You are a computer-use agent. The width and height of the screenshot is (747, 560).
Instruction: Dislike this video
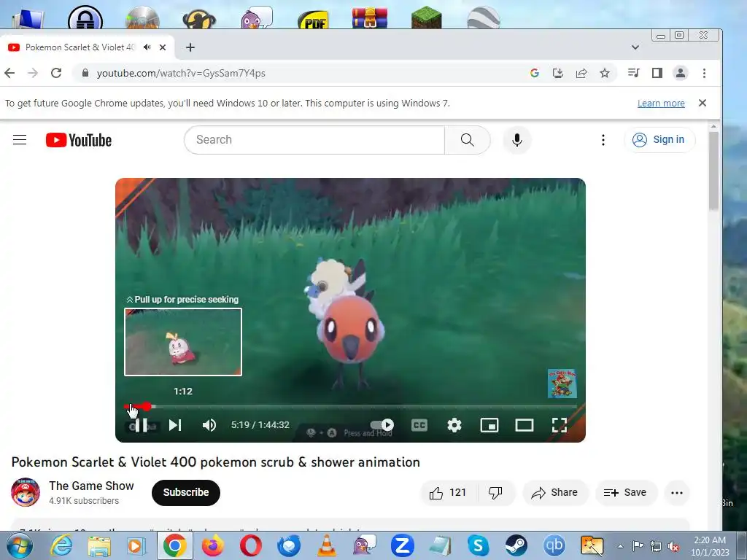(x=495, y=492)
